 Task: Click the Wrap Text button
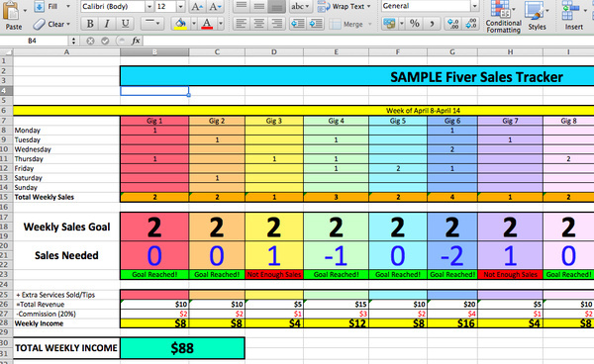coord(344,7)
